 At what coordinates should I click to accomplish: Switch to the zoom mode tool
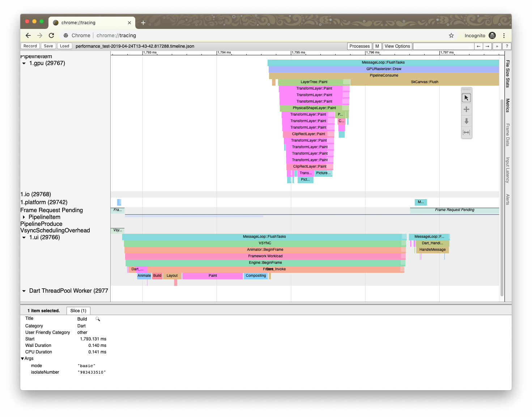(466, 121)
